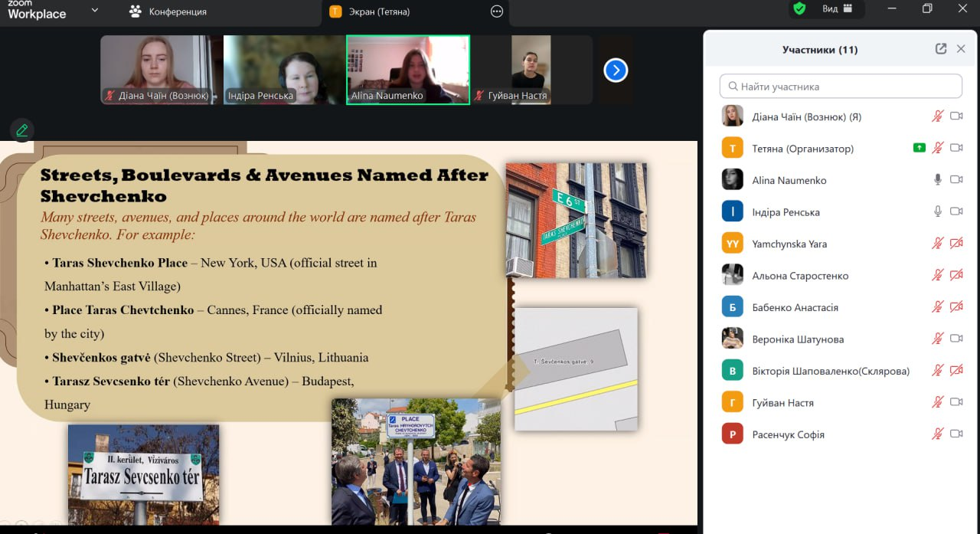The width and height of the screenshot is (980, 534).
Task: Select participant Тетяна (Организатор) name
Action: click(x=802, y=149)
